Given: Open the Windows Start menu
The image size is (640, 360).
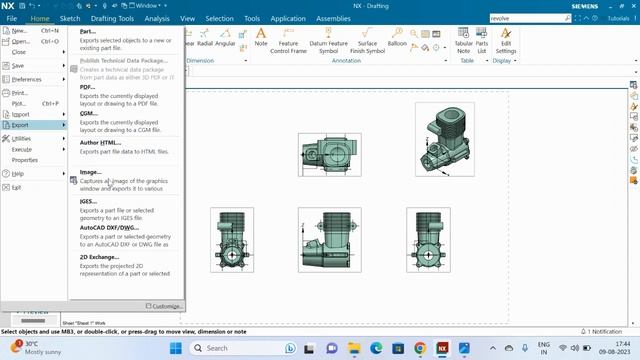Looking at the screenshot, I should (x=176, y=348).
